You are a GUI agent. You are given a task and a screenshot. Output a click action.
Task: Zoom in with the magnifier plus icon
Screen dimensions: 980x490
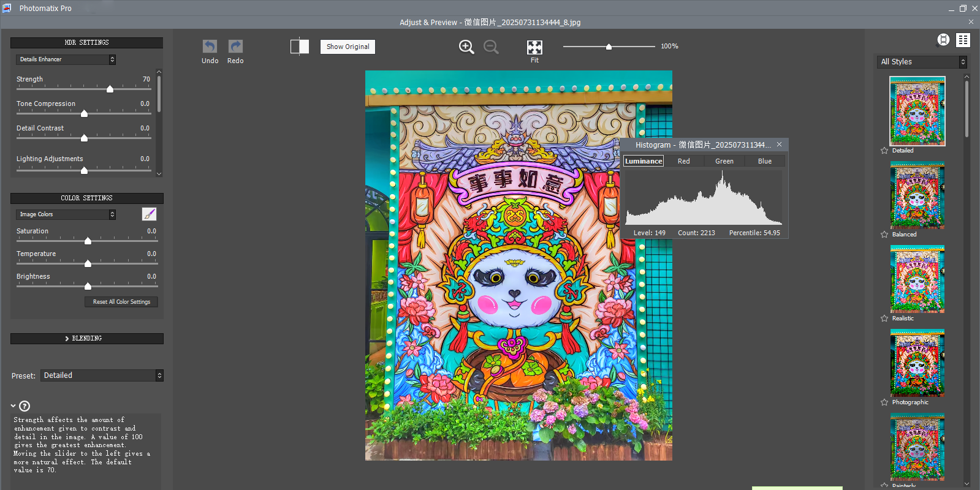(x=466, y=47)
